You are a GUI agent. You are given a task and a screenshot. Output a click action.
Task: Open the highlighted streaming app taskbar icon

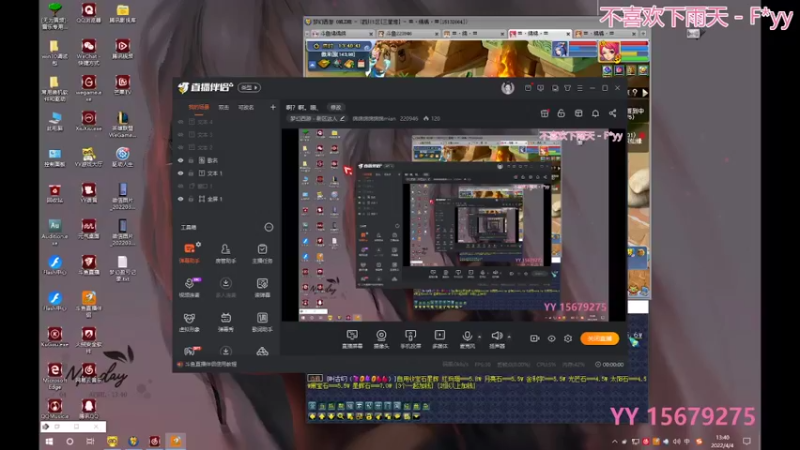[176, 441]
